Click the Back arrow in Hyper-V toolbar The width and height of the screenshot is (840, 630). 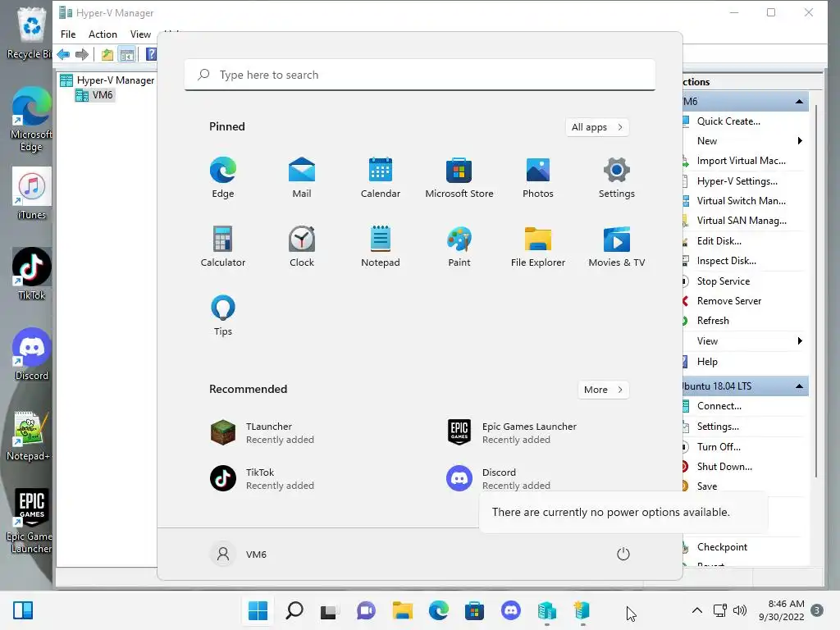coord(63,54)
